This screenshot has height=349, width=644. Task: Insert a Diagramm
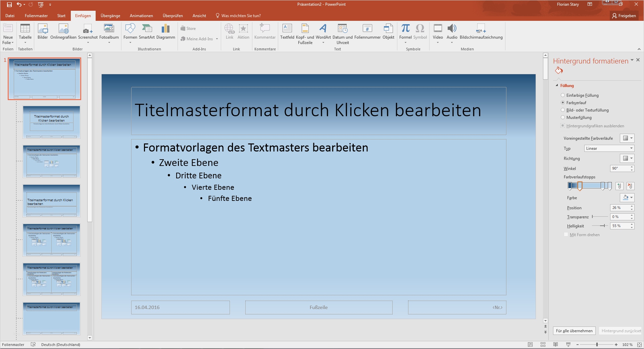(165, 33)
